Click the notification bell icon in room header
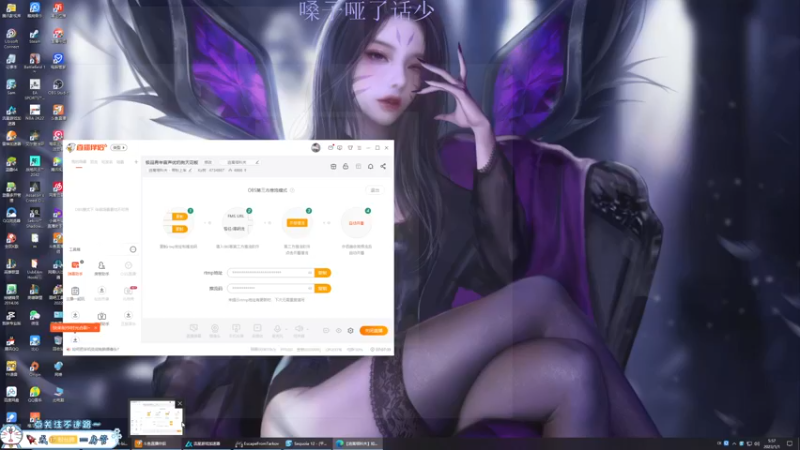Viewport: 800px width, 450px height. [x=370, y=166]
